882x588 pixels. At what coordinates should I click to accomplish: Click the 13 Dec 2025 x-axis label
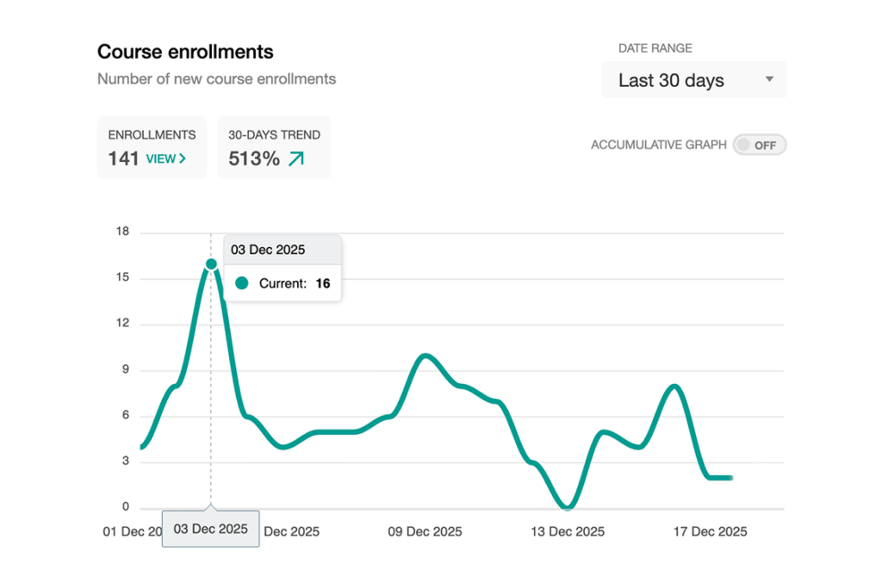(x=568, y=531)
